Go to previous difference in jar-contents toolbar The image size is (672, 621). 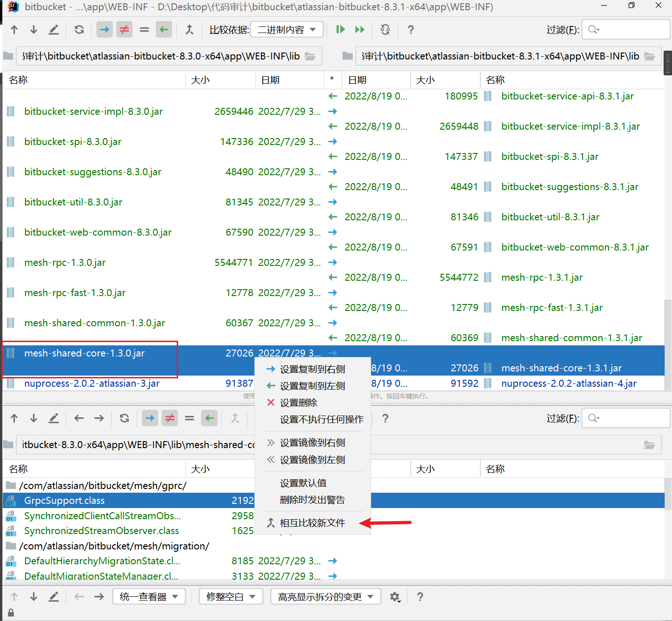[x=14, y=418]
